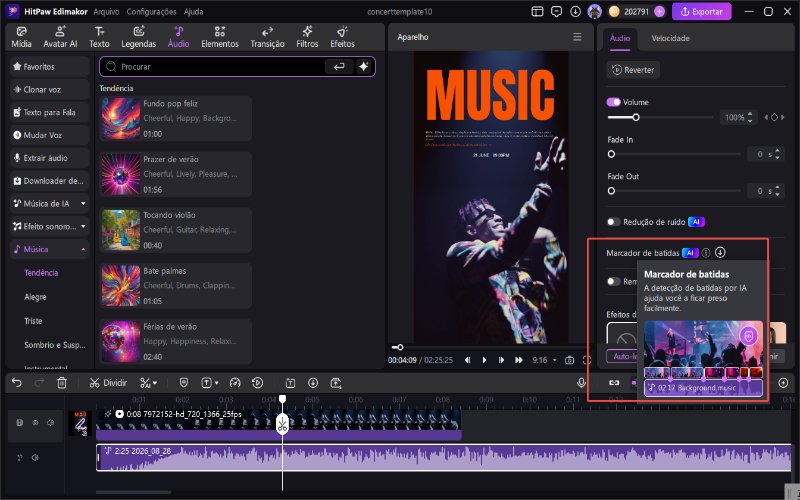This screenshot has width=800, height=500.
Task: Open Extrair áudio option
Action: 49,158
